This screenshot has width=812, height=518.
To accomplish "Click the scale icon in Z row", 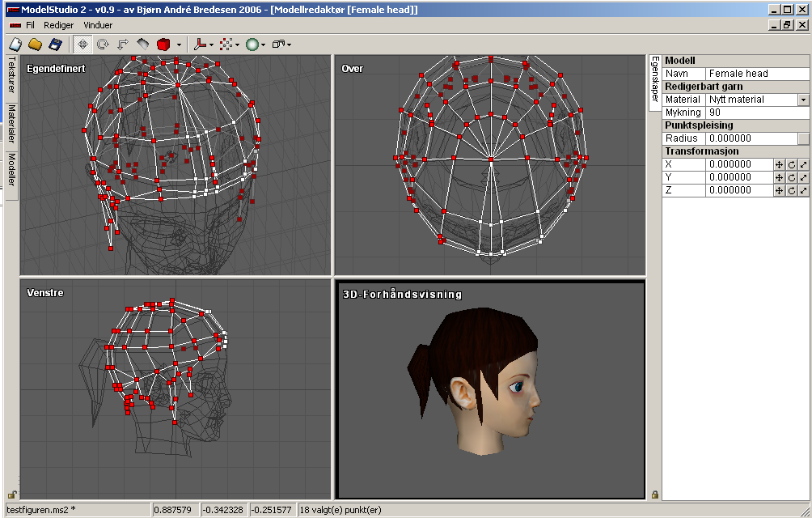I will (x=803, y=191).
